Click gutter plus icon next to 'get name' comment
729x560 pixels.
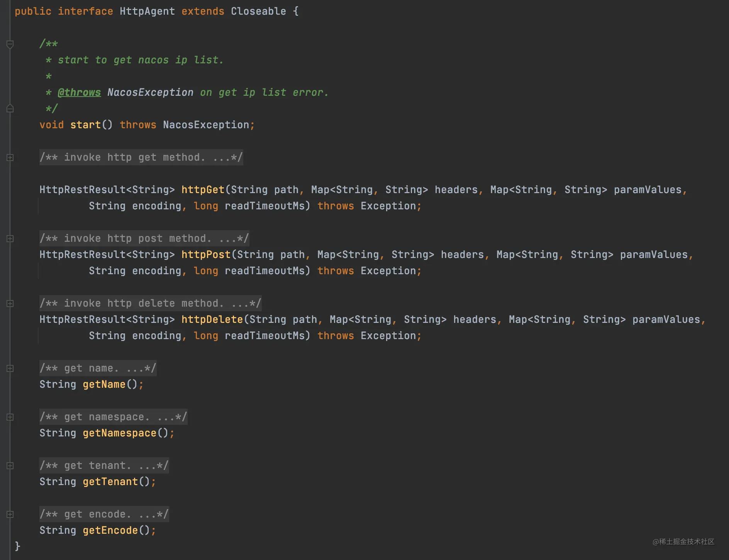point(10,368)
